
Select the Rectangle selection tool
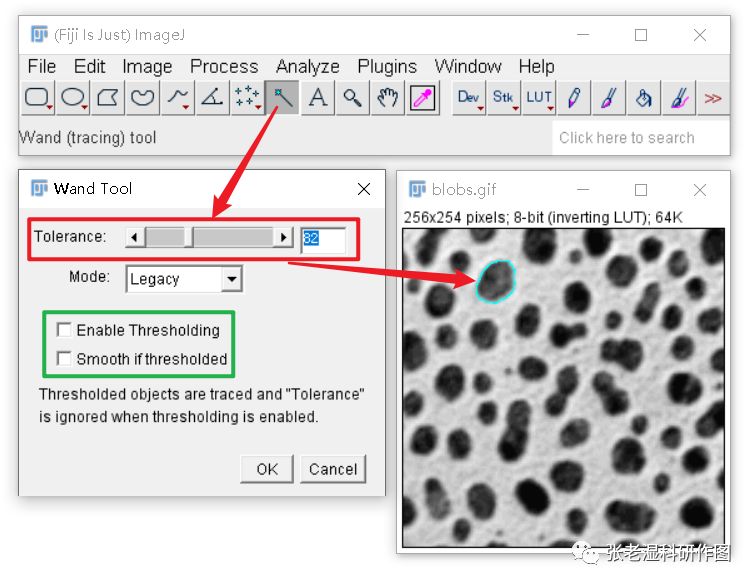[38, 98]
